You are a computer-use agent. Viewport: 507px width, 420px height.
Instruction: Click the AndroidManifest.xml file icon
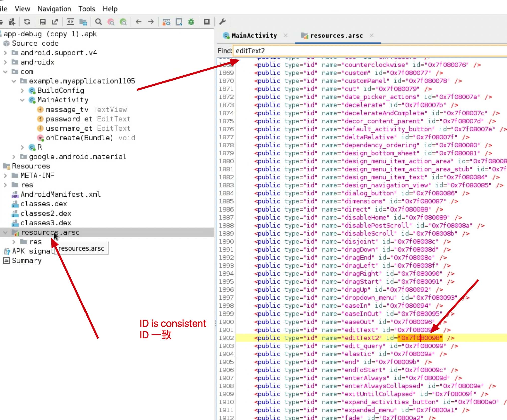point(15,195)
